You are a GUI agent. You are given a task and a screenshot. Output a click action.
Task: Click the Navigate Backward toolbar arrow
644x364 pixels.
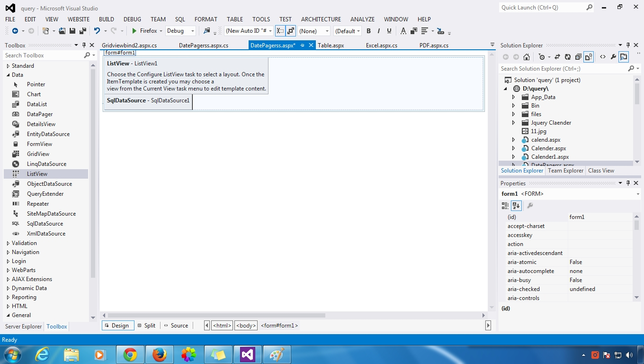pos(15,31)
